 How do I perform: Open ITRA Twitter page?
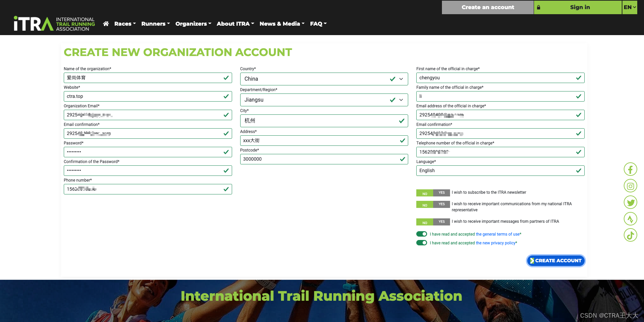(x=630, y=202)
